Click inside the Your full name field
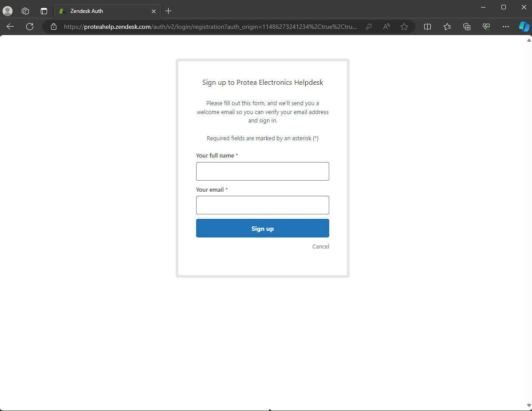The height and width of the screenshot is (411, 532). 262,171
